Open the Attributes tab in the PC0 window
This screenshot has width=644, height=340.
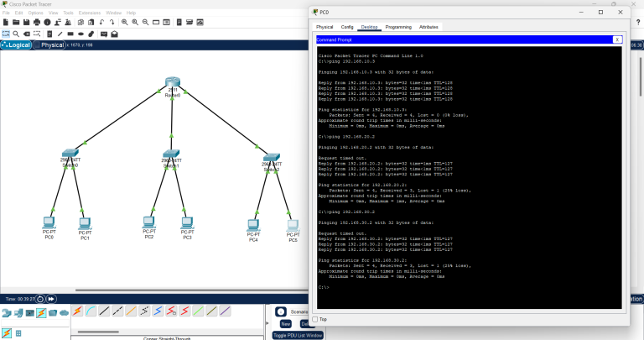pyautogui.click(x=428, y=27)
